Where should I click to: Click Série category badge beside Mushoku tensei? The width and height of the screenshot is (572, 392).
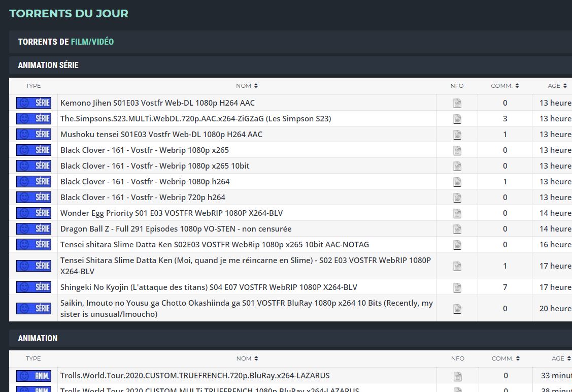click(x=33, y=135)
